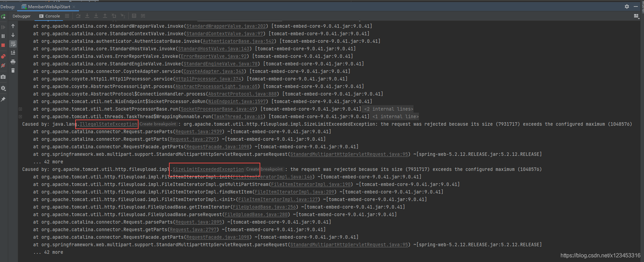Switch to the Console tab
This screenshot has height=262, width=644.
[49, 16]
